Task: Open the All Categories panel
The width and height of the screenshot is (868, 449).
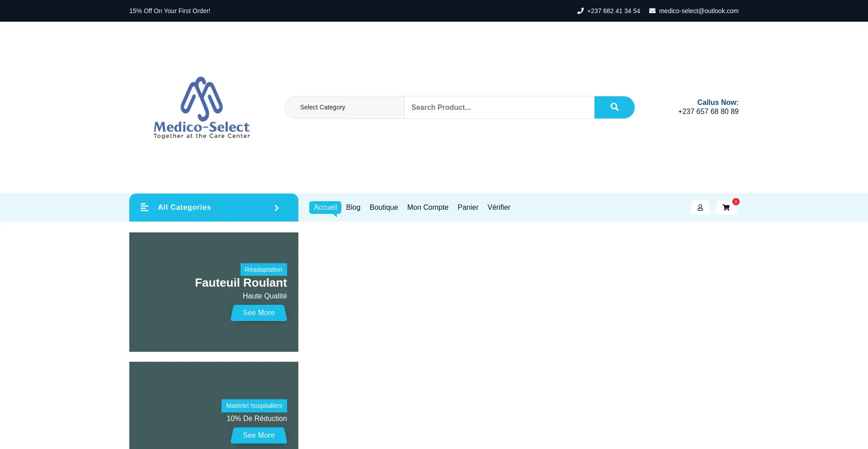Action: 184,208
